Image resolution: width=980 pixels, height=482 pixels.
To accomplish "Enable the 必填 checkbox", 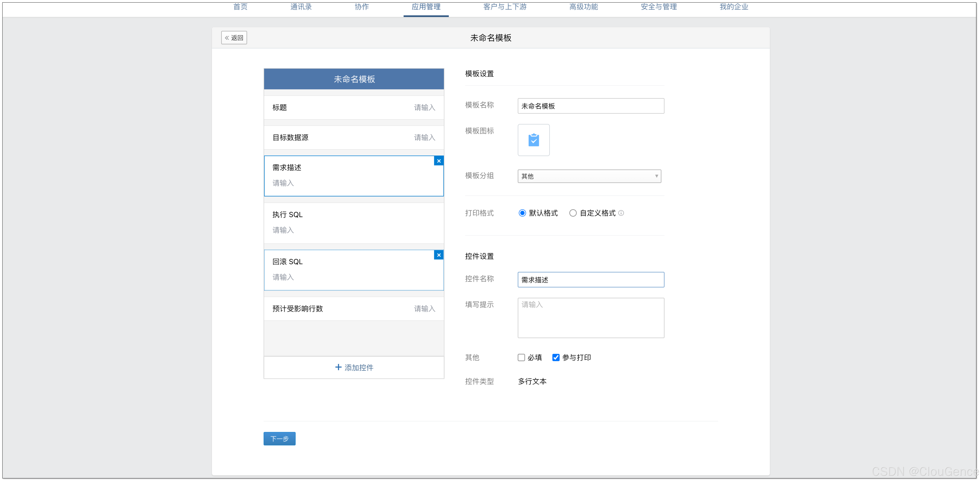I will (521, 357).
